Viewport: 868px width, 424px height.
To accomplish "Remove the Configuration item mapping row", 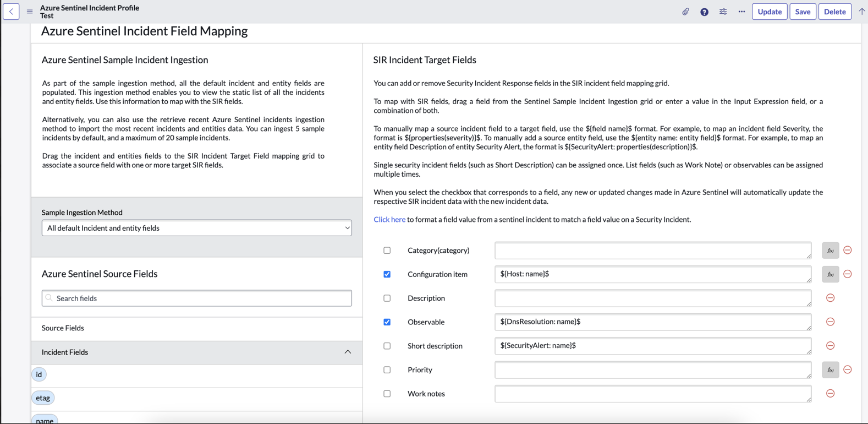I will (x=848, y=274).
